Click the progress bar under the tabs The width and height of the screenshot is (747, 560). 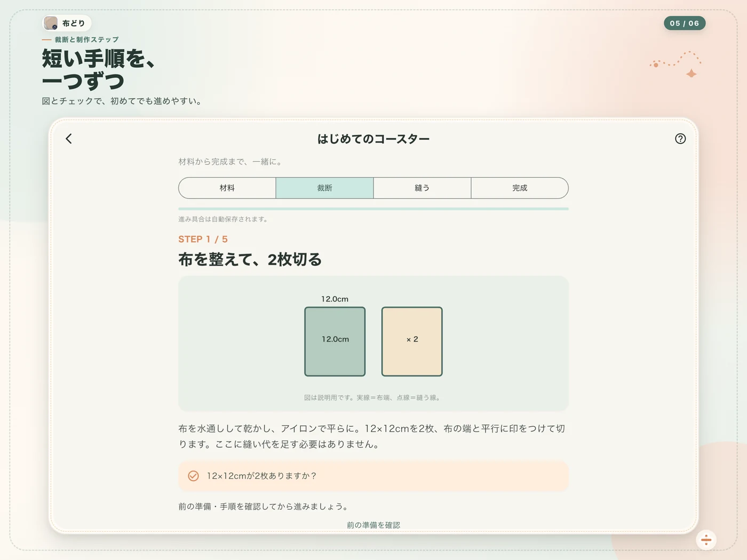(373, 209)
